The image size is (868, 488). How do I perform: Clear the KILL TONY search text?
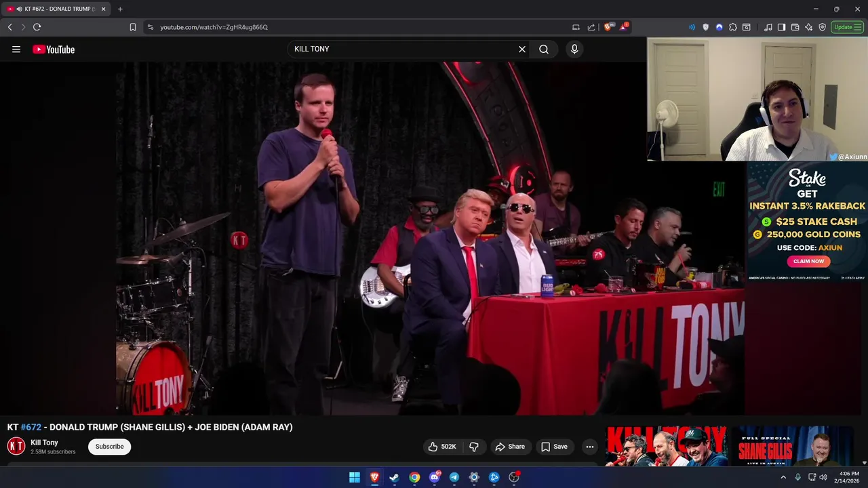point(522,49)
